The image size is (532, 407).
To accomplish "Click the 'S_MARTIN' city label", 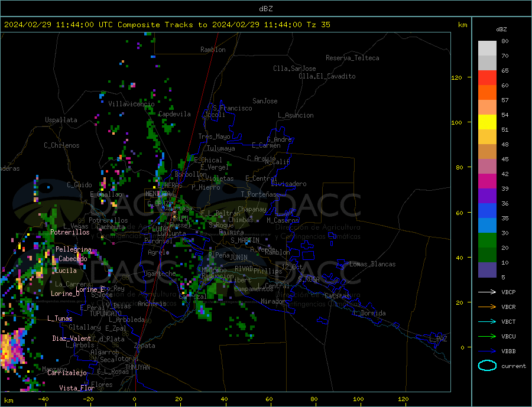I will [245, 240].
